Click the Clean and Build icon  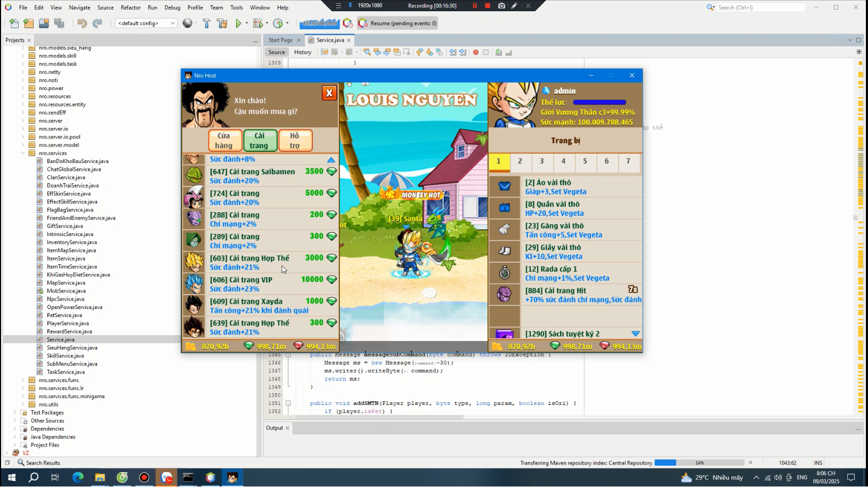point(222,23)
